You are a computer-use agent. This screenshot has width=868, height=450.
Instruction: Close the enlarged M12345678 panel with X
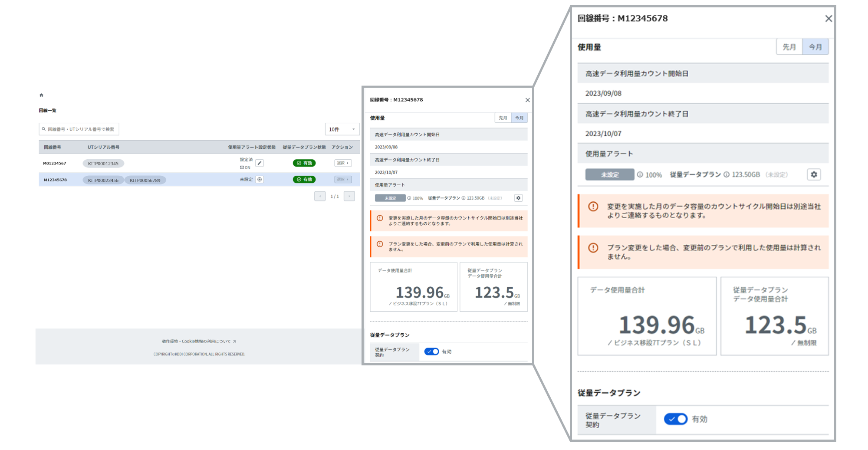(828, 19)
